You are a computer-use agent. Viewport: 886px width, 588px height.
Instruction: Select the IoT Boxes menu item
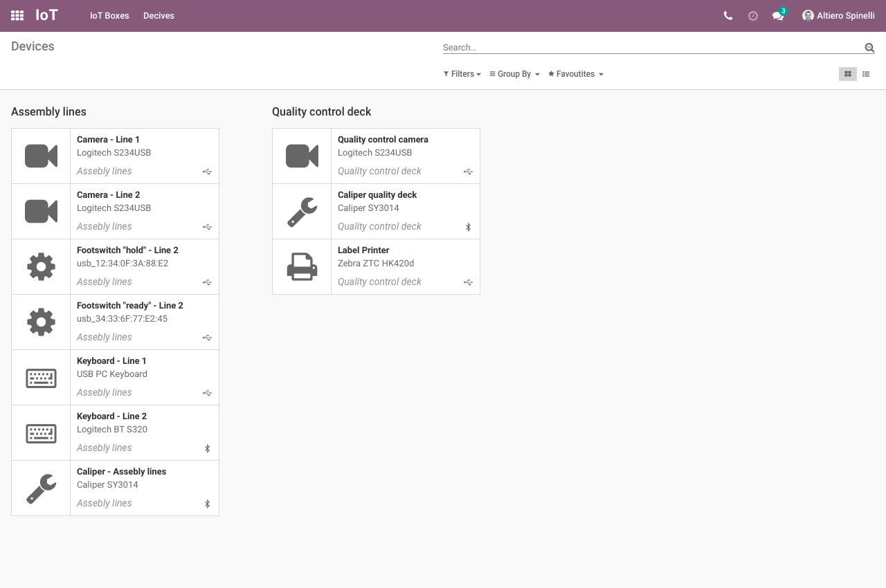click(109, 15)
